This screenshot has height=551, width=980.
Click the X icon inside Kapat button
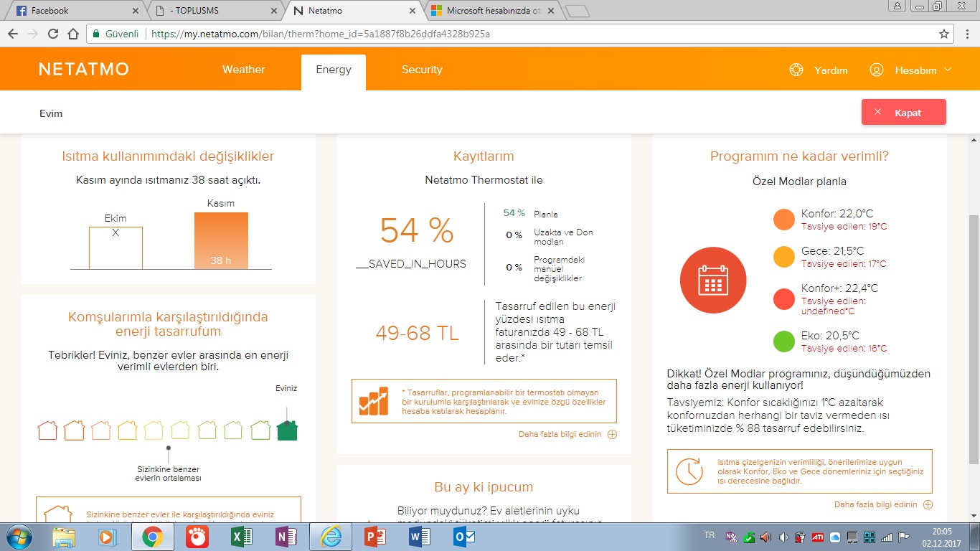(x=877, y=113)
